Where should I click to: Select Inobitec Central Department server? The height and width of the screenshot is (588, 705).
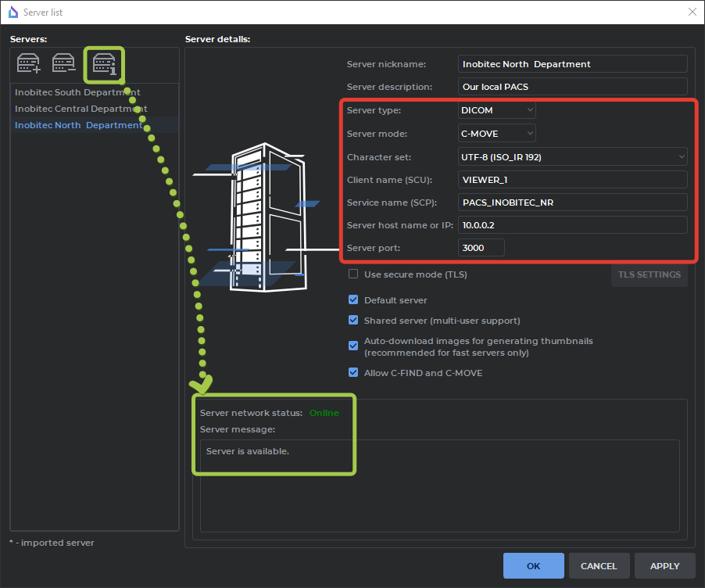tap(81, 109)
